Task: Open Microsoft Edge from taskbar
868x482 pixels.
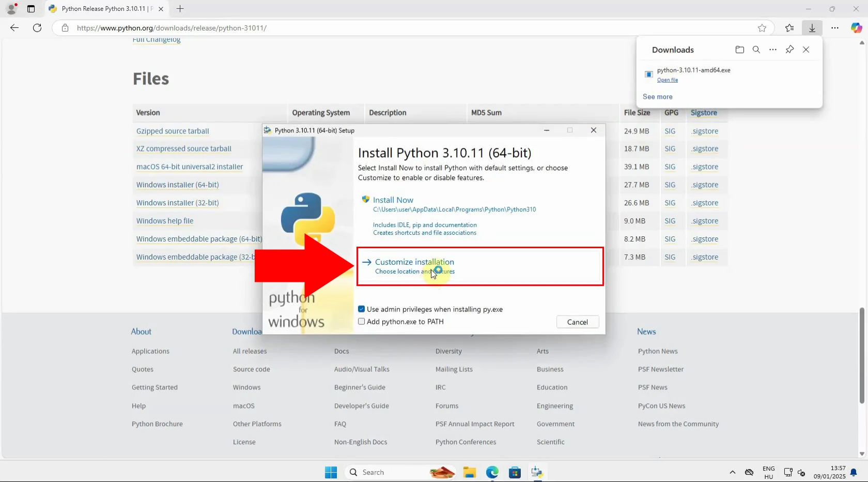Action: (x=492, y=472)
